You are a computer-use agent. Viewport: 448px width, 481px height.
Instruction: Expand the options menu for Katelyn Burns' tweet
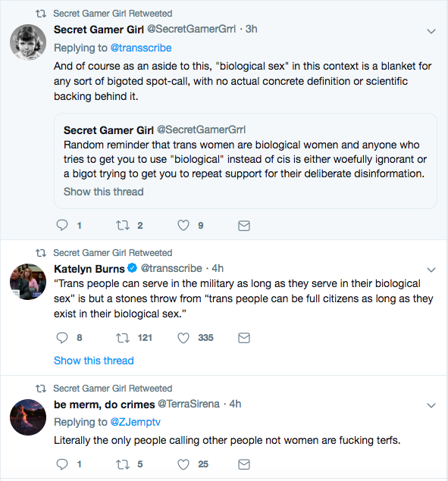[x=431, y=270]
